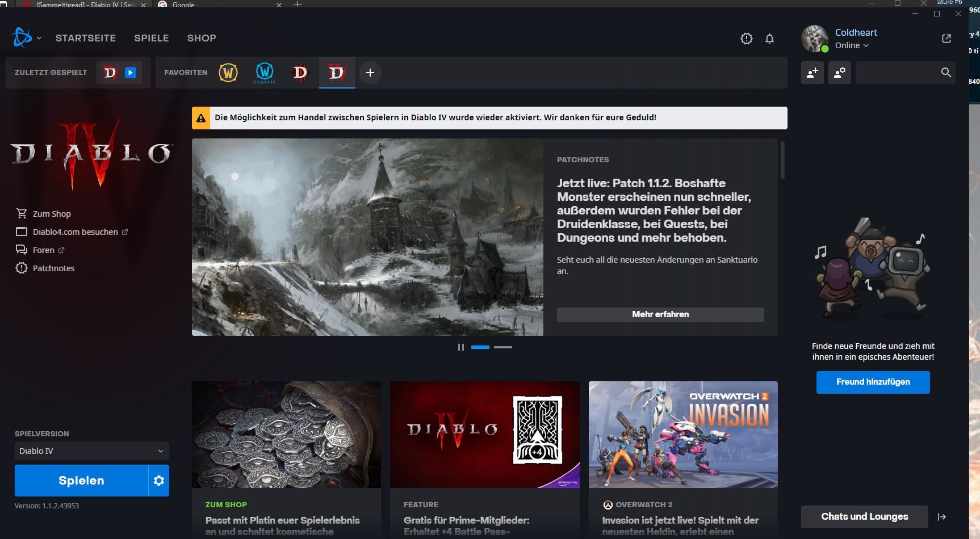980x539 pixels.
Task: Open the notifications bell
Action: 769,39
